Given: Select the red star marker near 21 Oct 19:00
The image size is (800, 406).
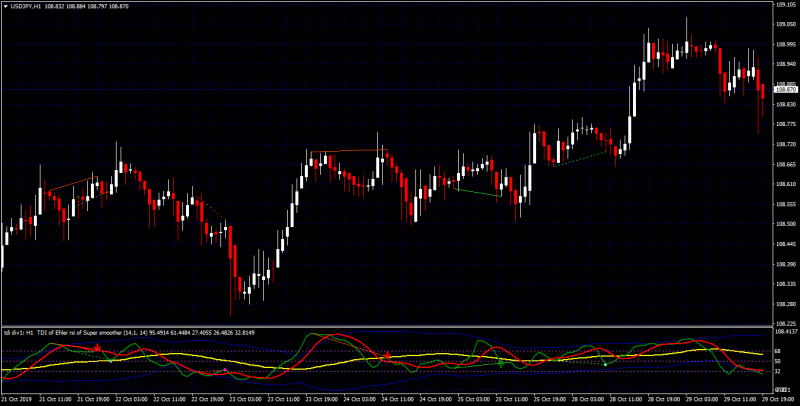Looking at the screenshot, I should tap(97, 348).
